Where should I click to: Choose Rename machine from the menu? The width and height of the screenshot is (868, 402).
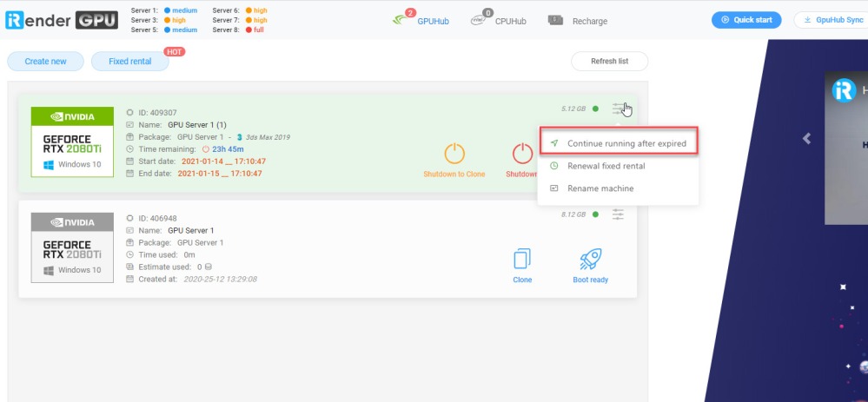pyautogui.click(x=600, y=188)
